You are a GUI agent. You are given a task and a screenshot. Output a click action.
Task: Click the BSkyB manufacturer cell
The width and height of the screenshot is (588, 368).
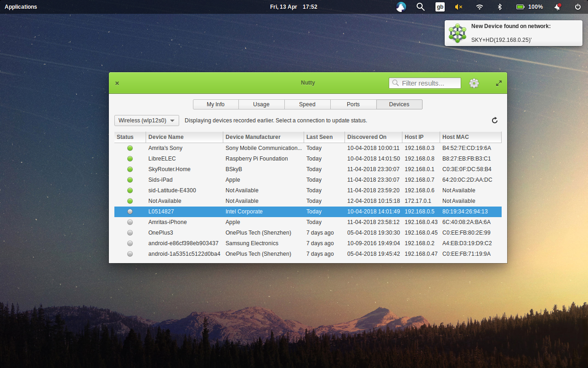click(x=233, y=169)
